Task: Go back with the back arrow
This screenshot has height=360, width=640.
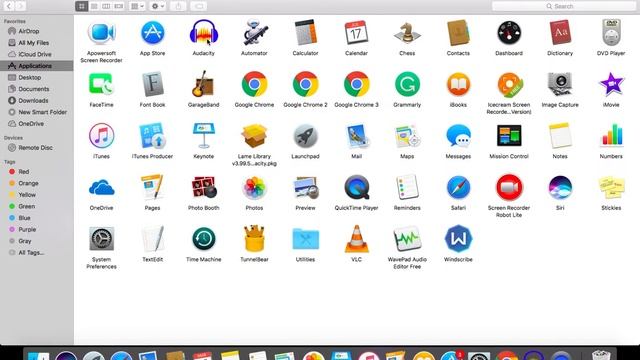Action: [x=9, y=6]
